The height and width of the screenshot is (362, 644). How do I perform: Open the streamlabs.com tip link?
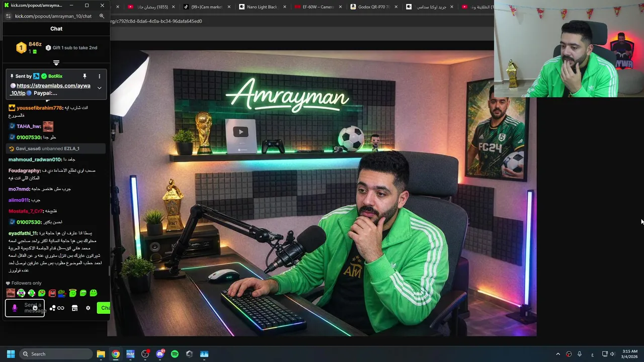[50, 89]
